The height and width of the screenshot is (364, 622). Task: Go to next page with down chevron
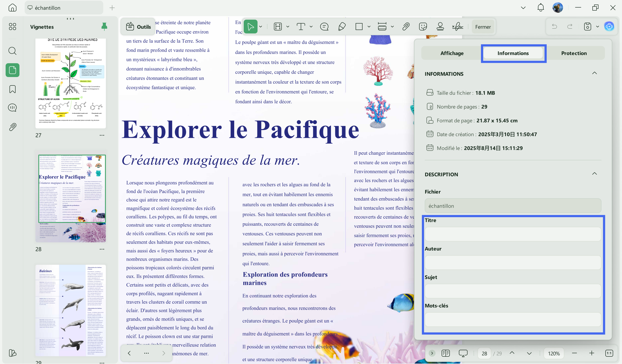click(529, 353)
